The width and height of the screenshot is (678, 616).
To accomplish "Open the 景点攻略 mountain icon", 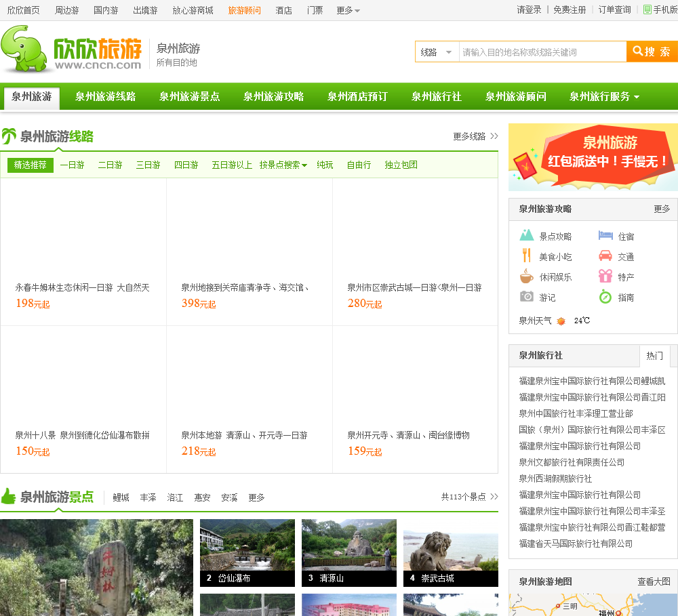I will 526,235.
